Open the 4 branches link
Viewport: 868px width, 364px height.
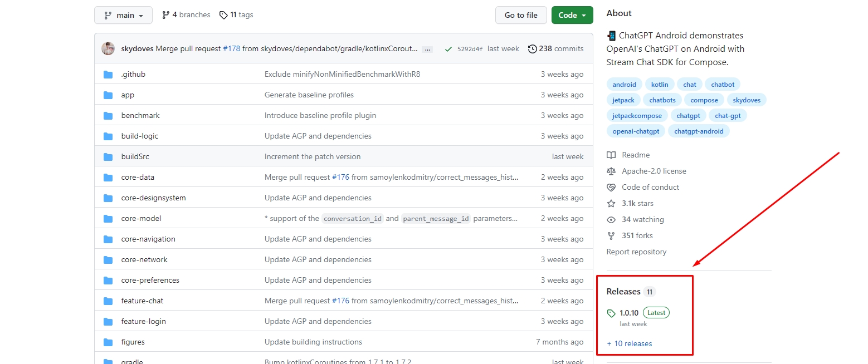click(186, 15)
